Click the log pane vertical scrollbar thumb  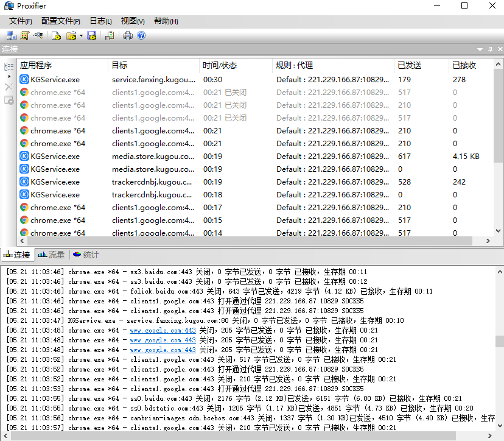(500, 342)
